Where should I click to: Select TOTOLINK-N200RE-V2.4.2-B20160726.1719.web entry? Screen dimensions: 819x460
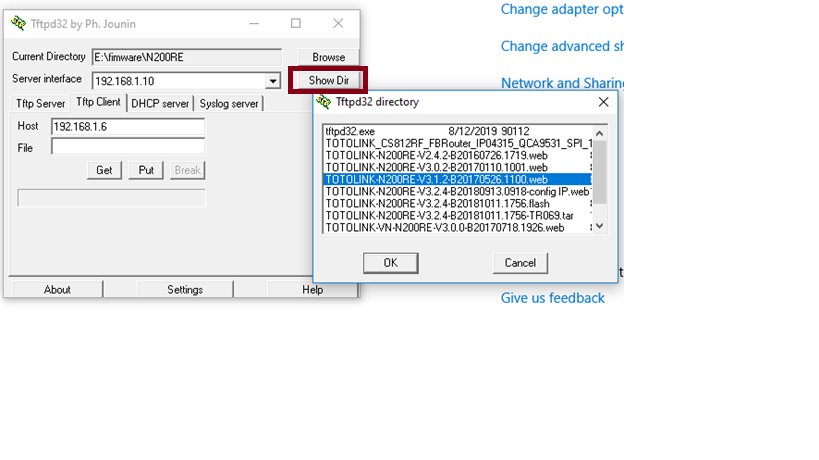click(x=457, y=156)
